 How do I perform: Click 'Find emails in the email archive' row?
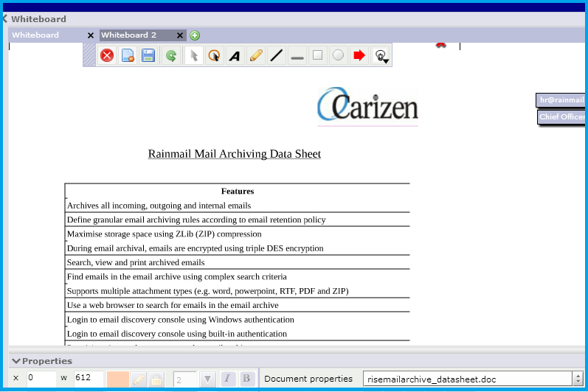point(238,276)
